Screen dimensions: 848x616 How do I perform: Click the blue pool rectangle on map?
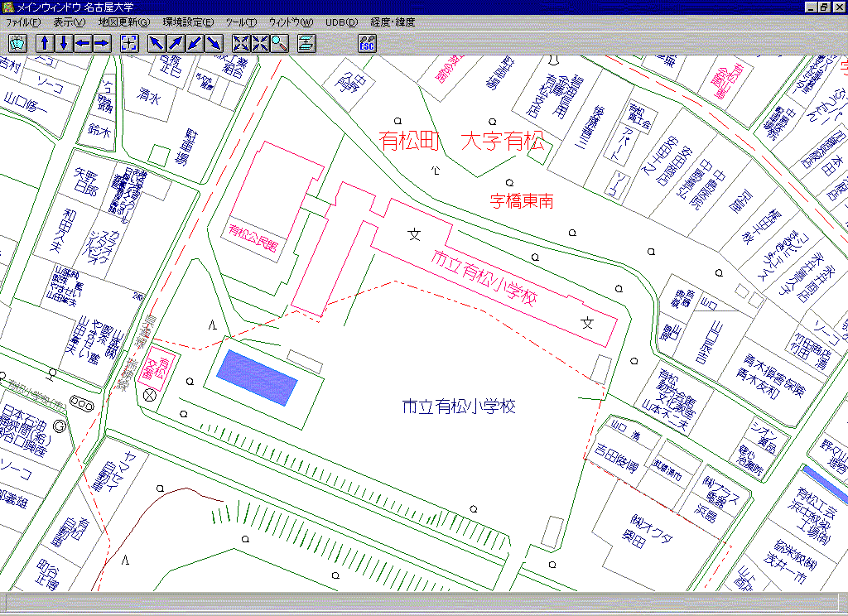point(256,377)
